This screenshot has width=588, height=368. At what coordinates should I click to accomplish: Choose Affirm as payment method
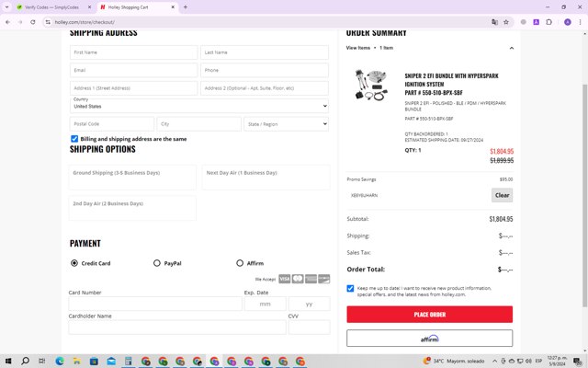[240, 263]
